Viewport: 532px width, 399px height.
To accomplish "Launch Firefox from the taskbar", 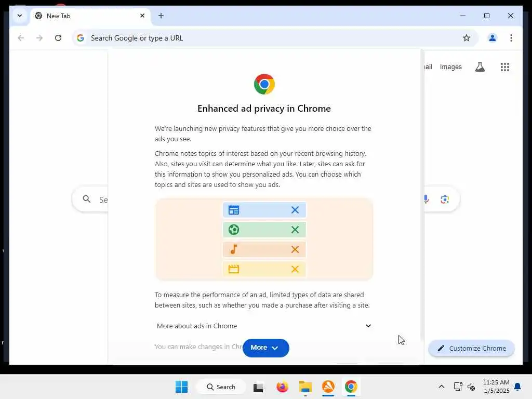I will (x=282, y=387).
